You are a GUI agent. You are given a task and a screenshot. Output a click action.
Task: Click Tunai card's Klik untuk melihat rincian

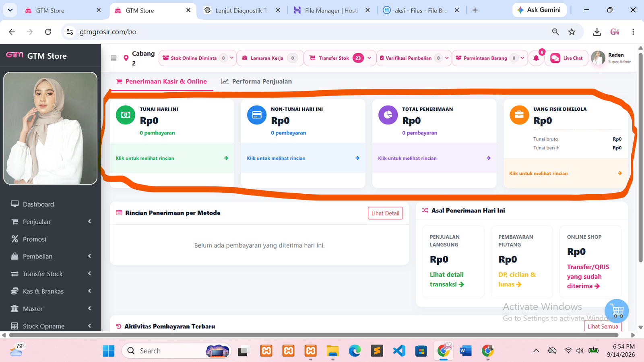coord(172,158)
